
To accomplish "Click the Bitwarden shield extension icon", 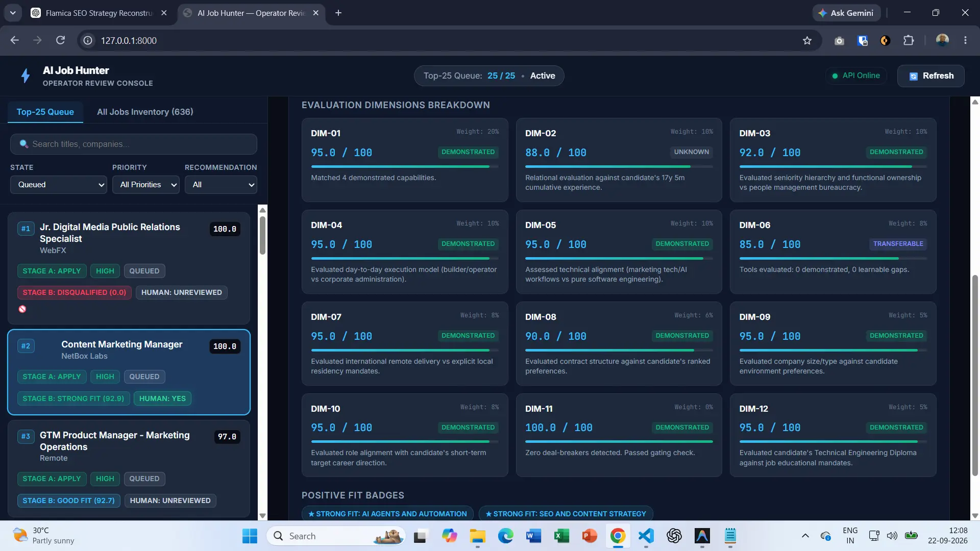I will point(863,40).
